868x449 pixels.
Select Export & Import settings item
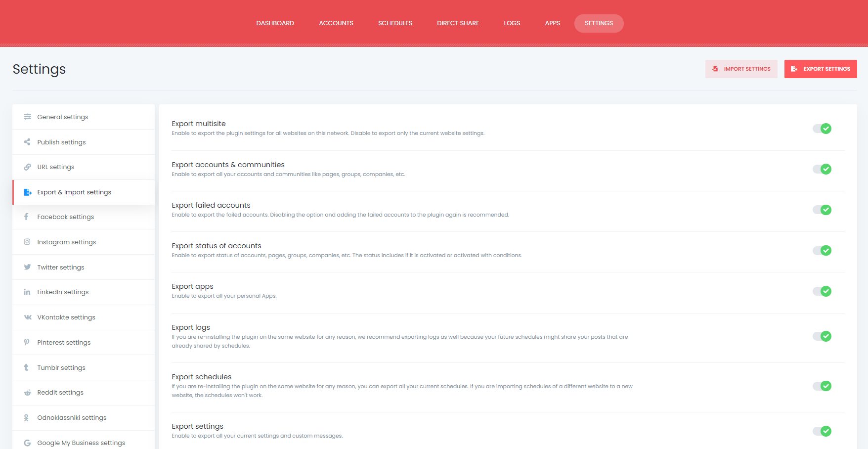pyautogui.click(x=84, y=192)
